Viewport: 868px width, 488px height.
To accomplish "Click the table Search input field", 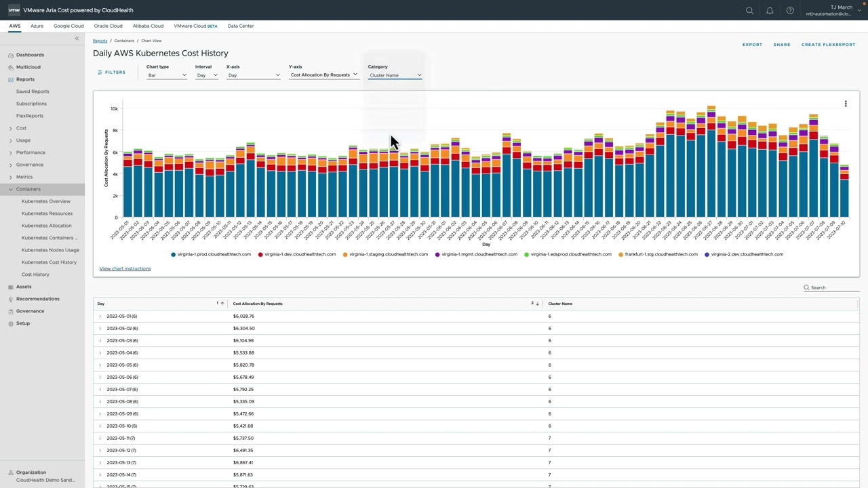I will 834,287.
